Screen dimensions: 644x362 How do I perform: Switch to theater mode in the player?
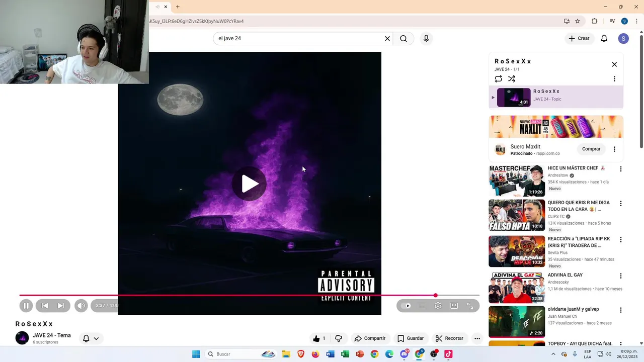point(454,306)
